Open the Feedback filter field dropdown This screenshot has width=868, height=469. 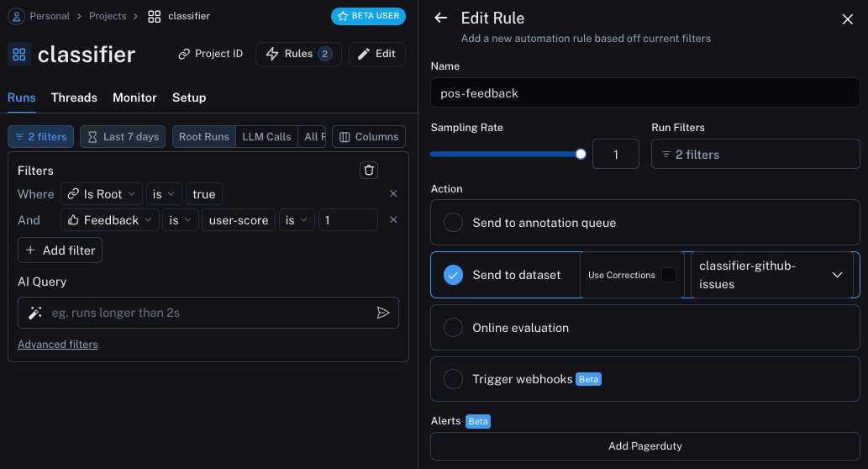click(x=109, y=220)
